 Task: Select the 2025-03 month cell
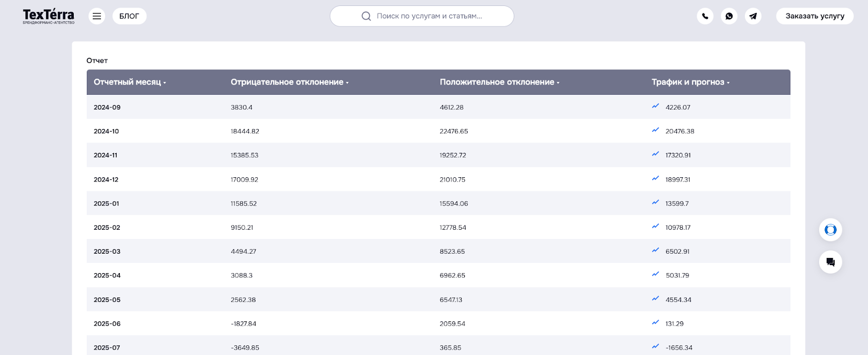click(107, 251)
